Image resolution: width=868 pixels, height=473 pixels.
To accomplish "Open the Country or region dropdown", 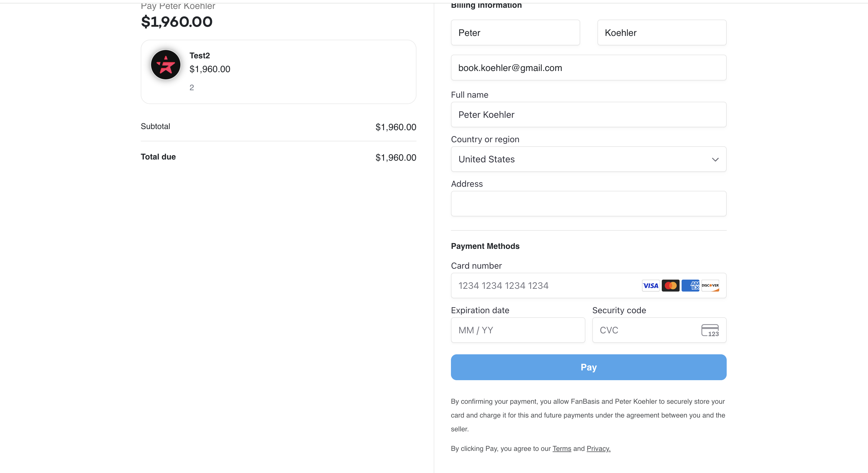I will (588, 159).
